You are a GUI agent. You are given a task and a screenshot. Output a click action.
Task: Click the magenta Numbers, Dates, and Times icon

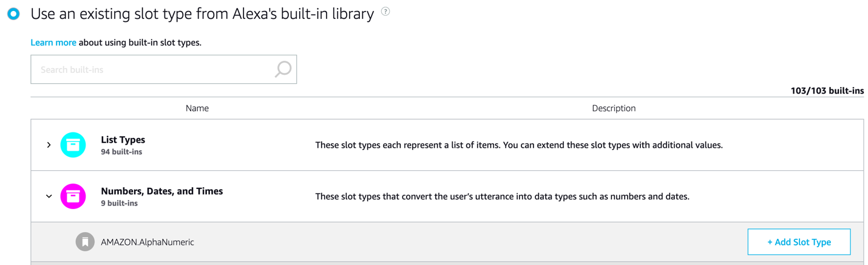pos(73,196)
